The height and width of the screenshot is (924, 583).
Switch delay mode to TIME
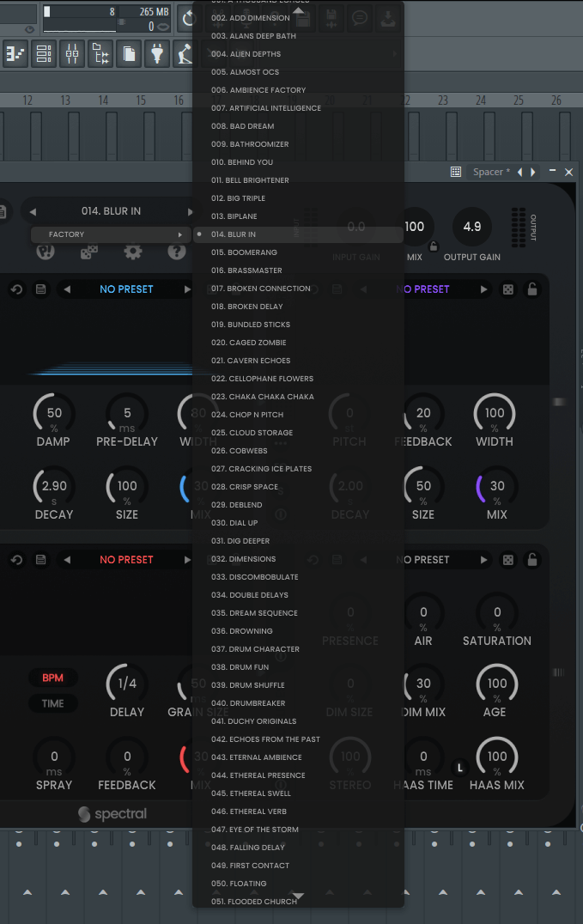pos(52,703)
